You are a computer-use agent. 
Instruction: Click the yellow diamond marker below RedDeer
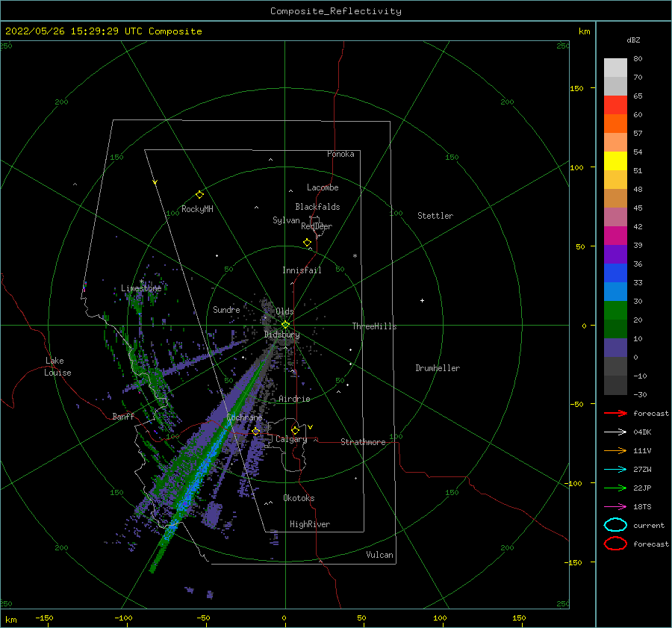pos(308,243)
